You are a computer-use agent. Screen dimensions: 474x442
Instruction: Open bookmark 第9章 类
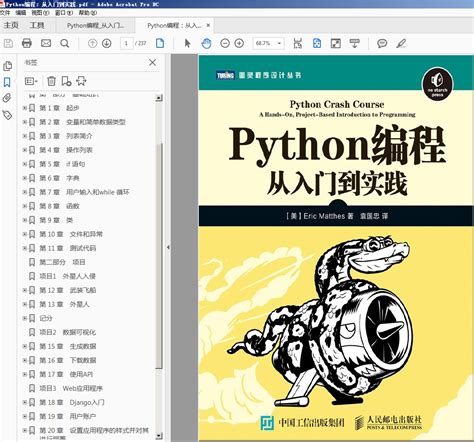pyautogui.click(x=56, y=220)
